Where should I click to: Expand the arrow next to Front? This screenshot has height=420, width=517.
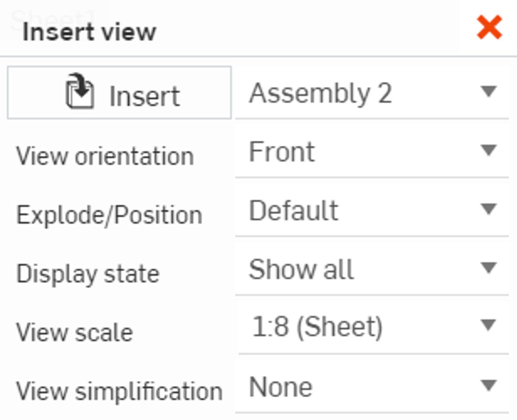click(x=488, y=150)
